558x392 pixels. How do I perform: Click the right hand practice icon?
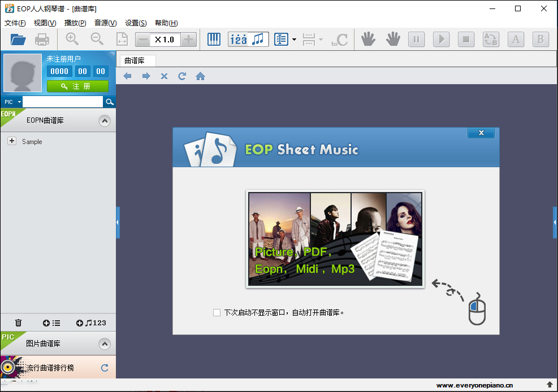pyautogui.click(x=393, y=40)
